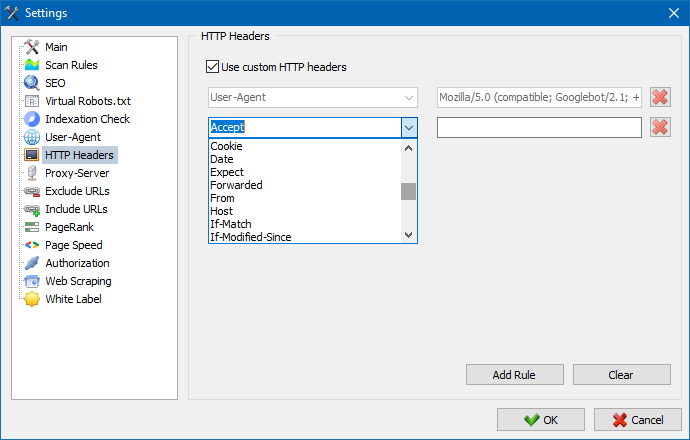
Task: Go to Include URLs settings
Action: [x=76, y=209]
